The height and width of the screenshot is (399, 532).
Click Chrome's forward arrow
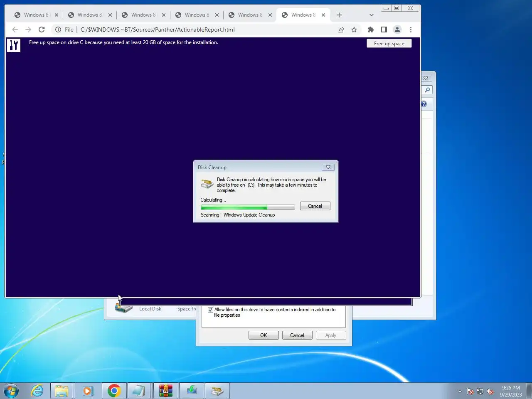(28, 30)
